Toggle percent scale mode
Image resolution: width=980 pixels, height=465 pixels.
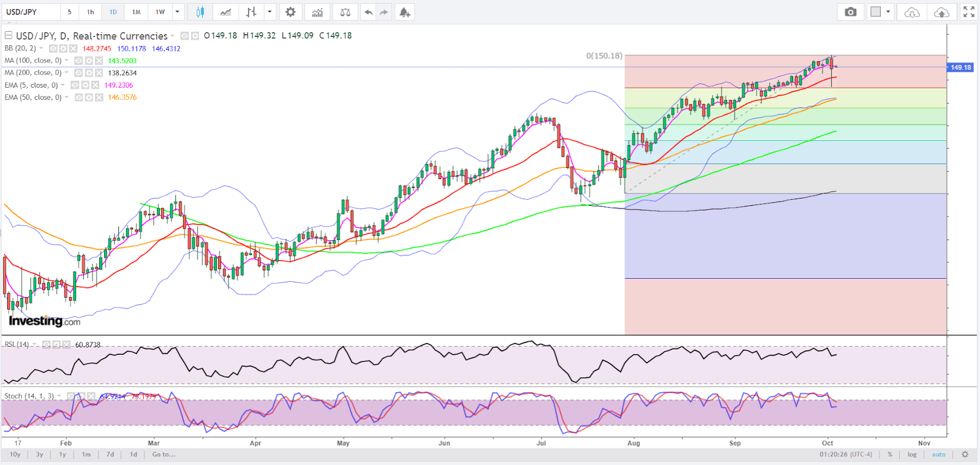[890, 455]
